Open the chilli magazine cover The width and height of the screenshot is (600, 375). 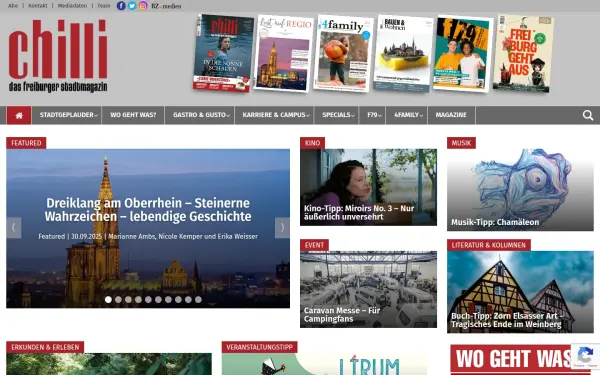click(223, 53)
